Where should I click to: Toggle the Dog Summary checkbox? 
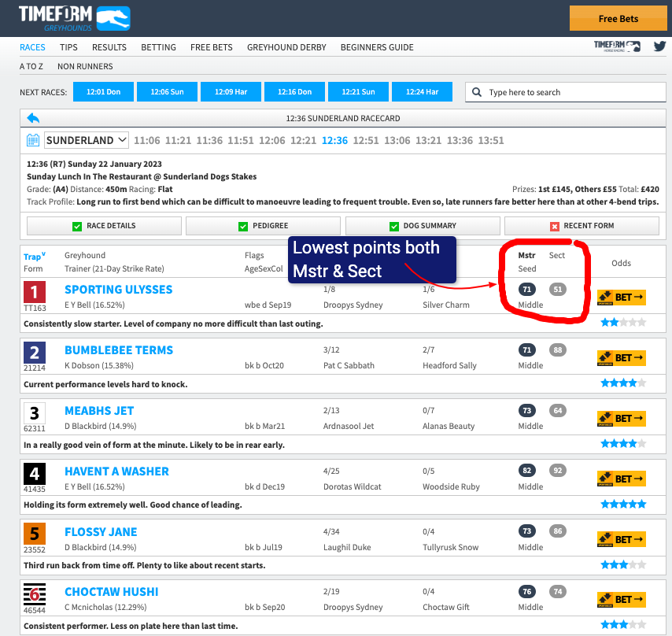point(394,226)
